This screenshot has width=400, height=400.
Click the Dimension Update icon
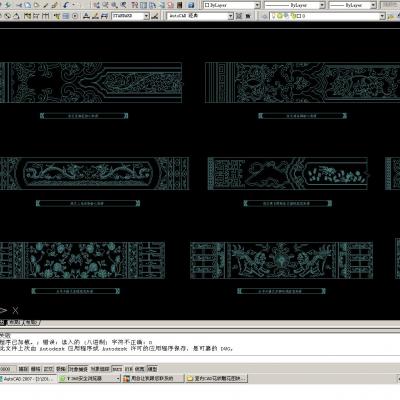tap(104, 16)
